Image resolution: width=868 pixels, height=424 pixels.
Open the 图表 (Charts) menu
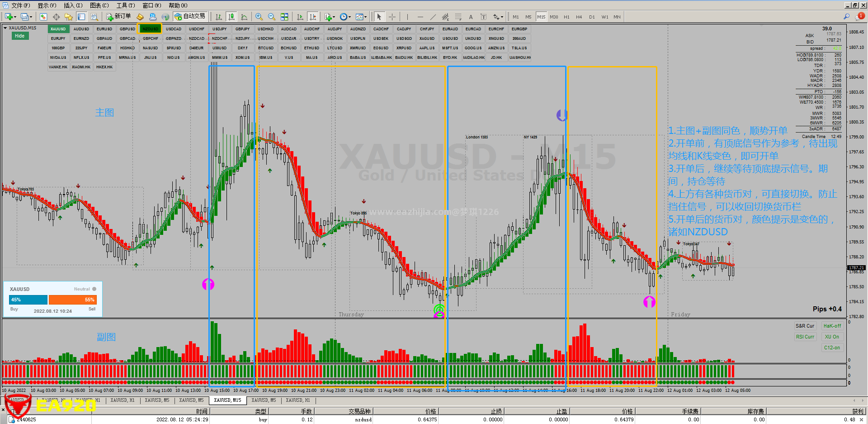[x=99, y=5]
